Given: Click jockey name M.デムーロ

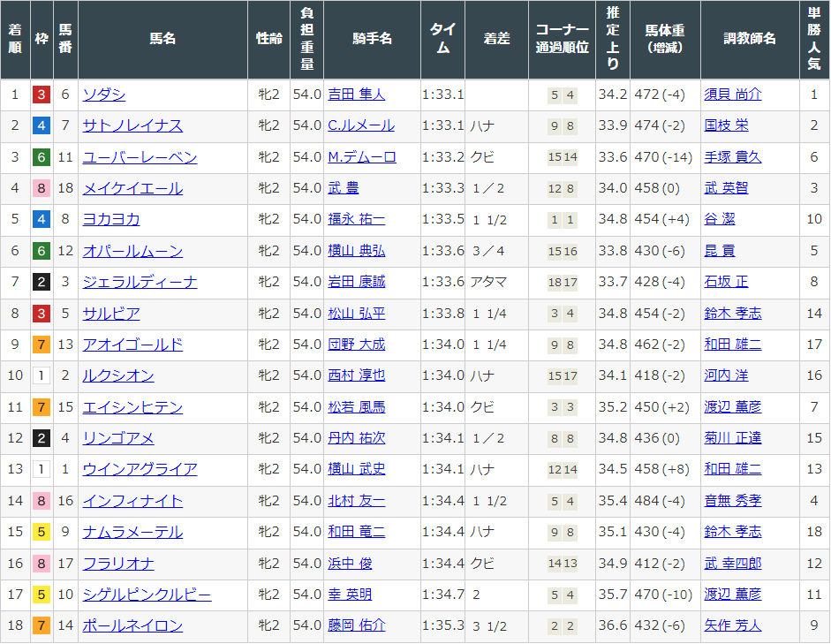Looking at the screenshot, I should click(362, 157).
